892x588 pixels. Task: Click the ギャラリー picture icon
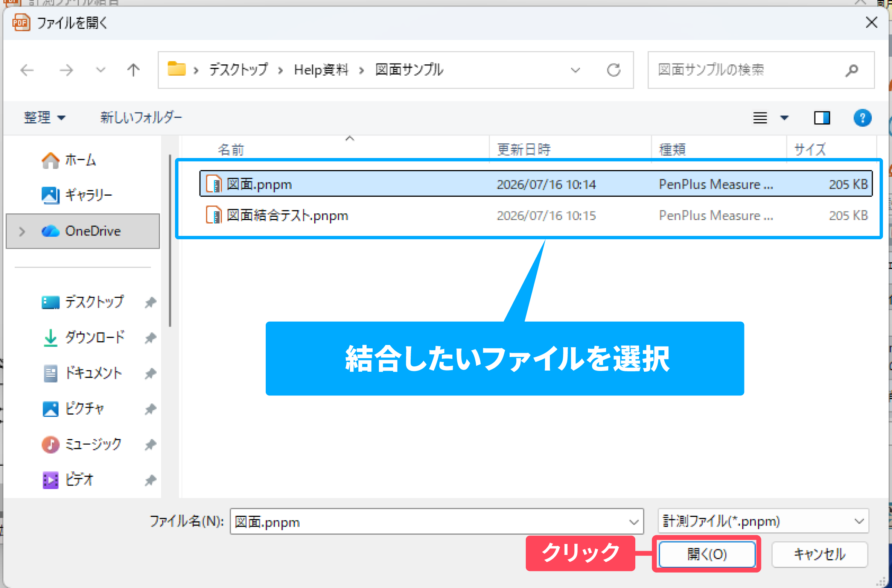click(x=50, y=195)
